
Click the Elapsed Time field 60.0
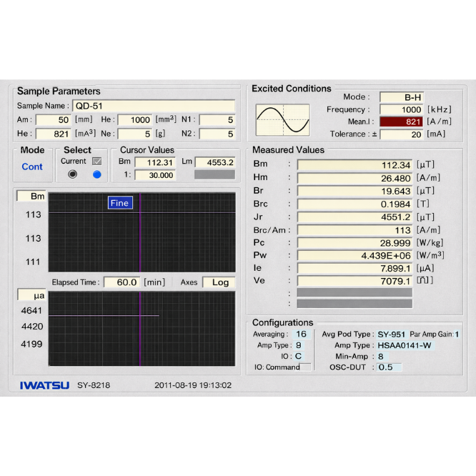click(122, 282)
